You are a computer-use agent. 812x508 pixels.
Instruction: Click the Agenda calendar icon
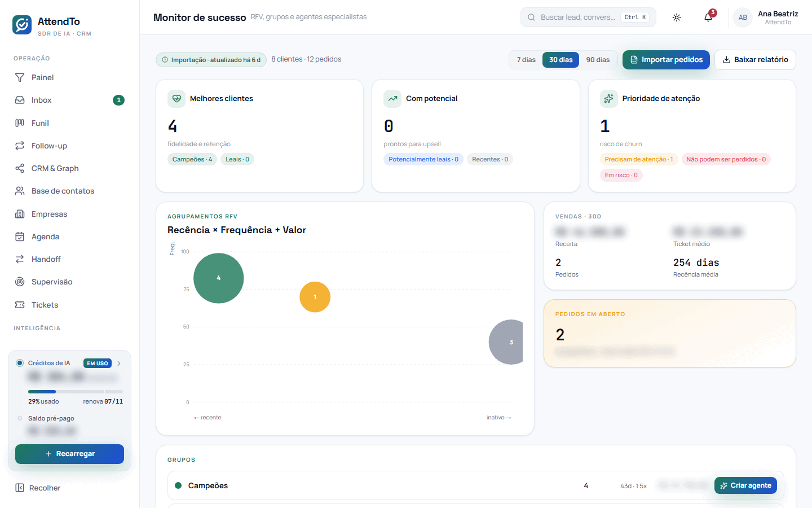coord(20,237)
